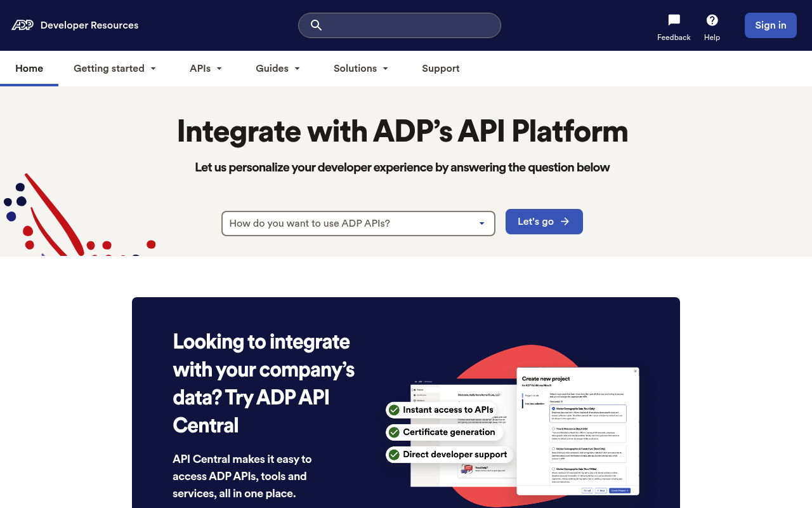Click the 'Certificate generation' badge

coord(445,432)
